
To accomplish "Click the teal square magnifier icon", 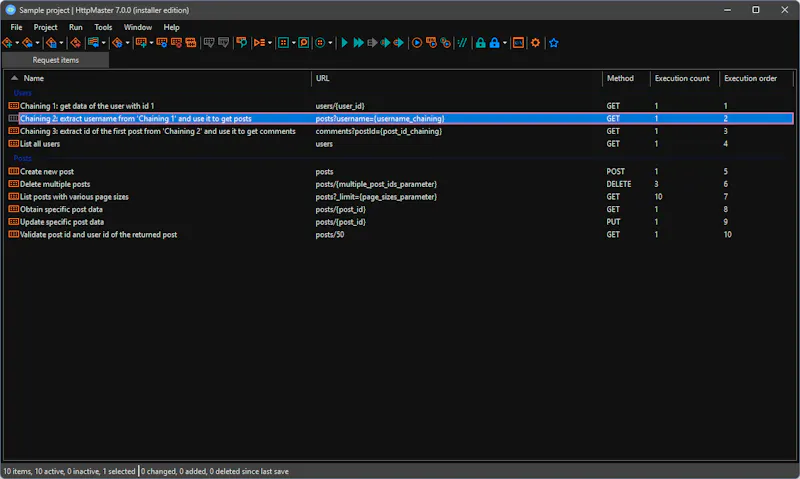I will (304, 43).
